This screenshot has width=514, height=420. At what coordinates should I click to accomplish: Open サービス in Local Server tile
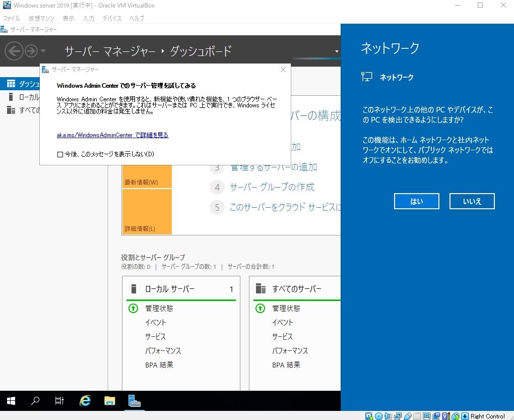156,337
